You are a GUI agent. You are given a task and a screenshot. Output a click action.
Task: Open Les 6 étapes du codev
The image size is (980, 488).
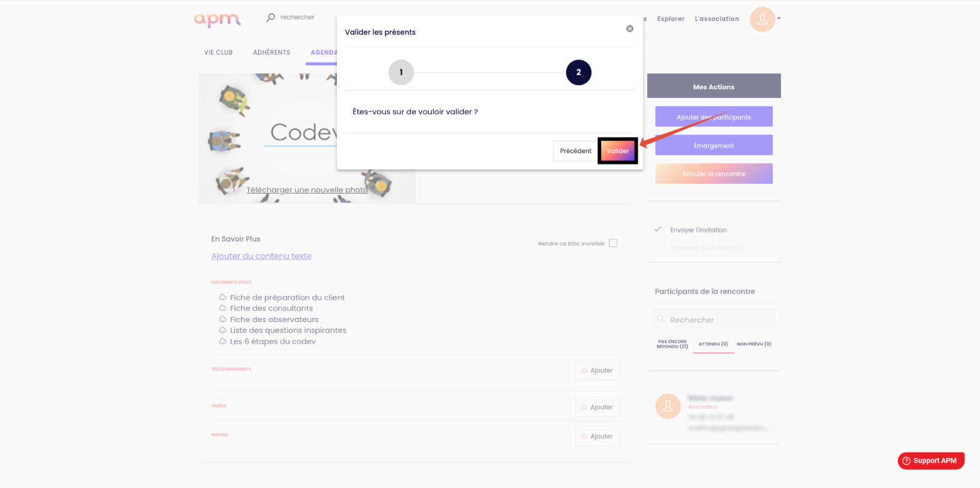point(273,341)
